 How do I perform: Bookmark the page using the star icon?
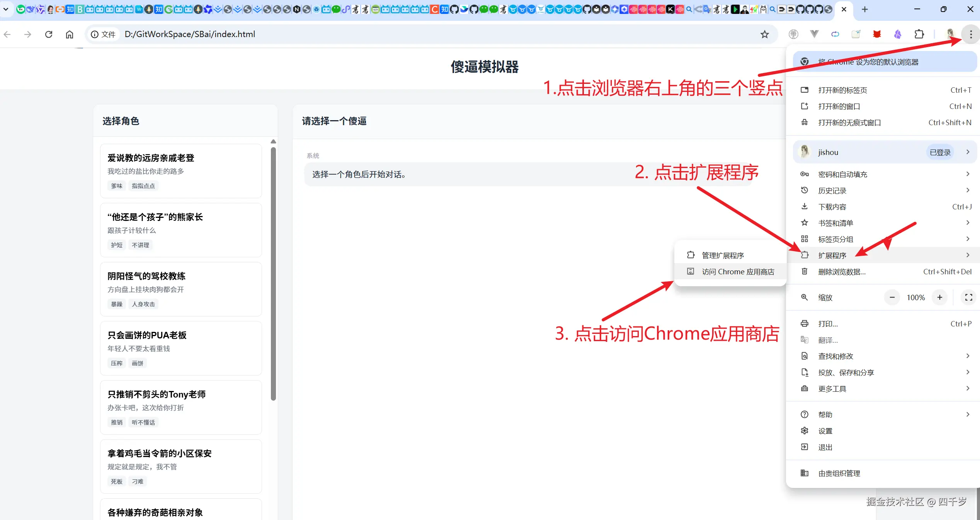click(765, 34)
